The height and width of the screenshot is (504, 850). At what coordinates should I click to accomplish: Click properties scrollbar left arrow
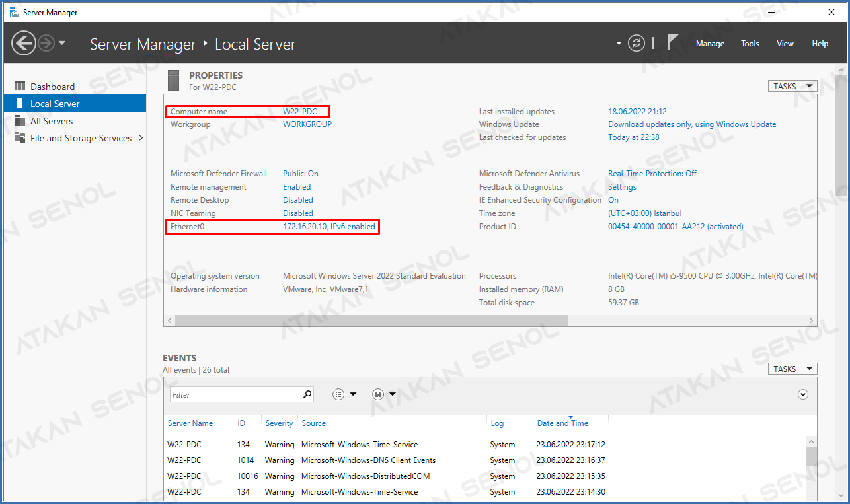(x=169, y=320)
